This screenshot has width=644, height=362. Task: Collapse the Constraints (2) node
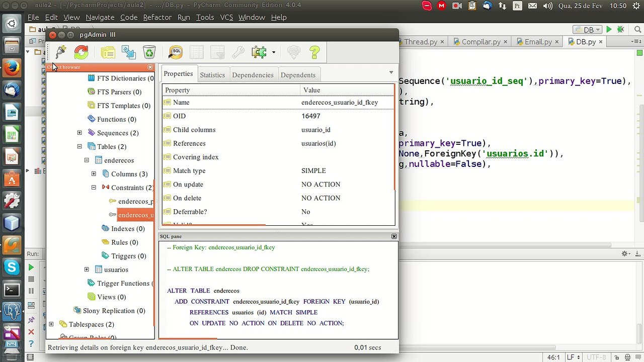[94, 187]
